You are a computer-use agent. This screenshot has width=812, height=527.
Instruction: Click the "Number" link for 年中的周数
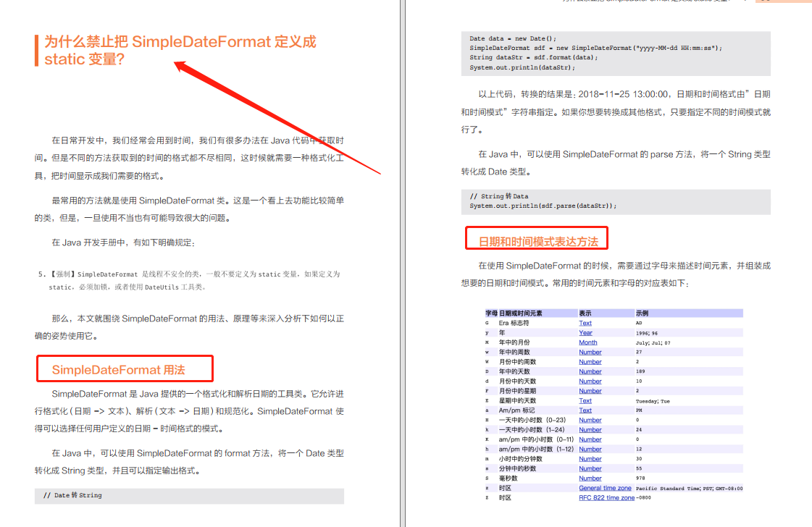pyautogui.click(x=590, y=352)
